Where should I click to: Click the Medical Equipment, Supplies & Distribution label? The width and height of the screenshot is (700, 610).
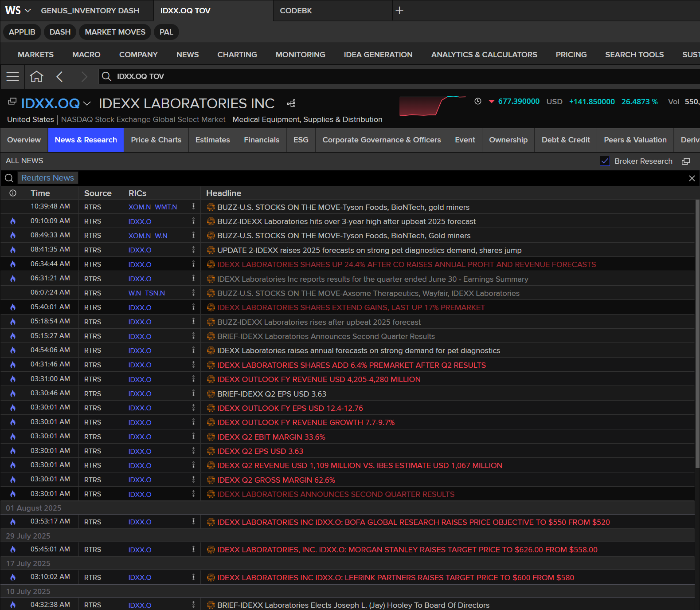(307, 119)
